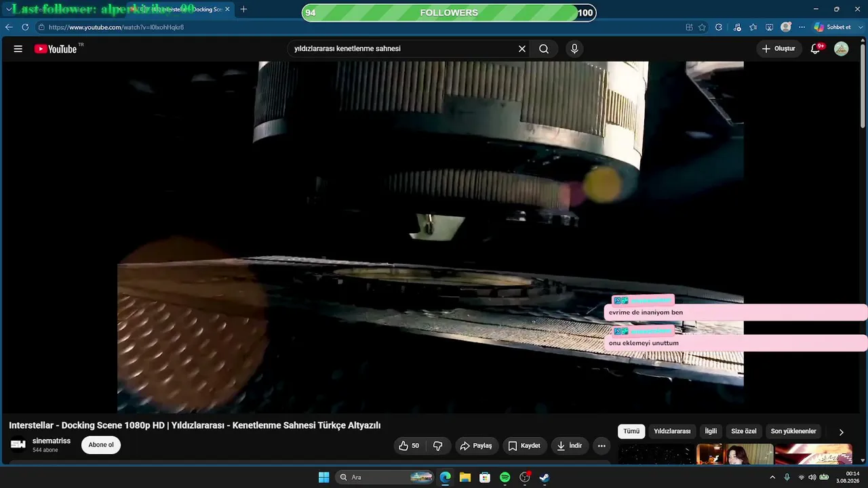868x488 pixels.
Task: Start a voice search with the microphone
Action: (x=574, y=49)
